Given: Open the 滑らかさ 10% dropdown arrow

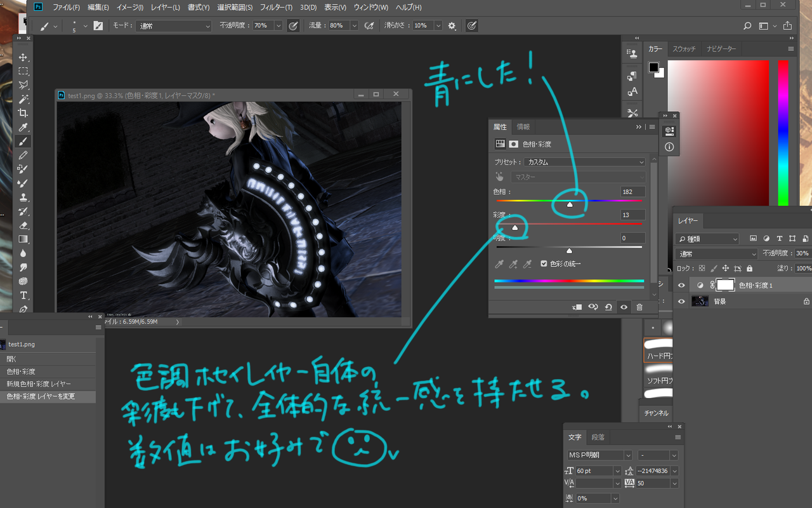Looking at the screenshot, I should pos(438,26).
